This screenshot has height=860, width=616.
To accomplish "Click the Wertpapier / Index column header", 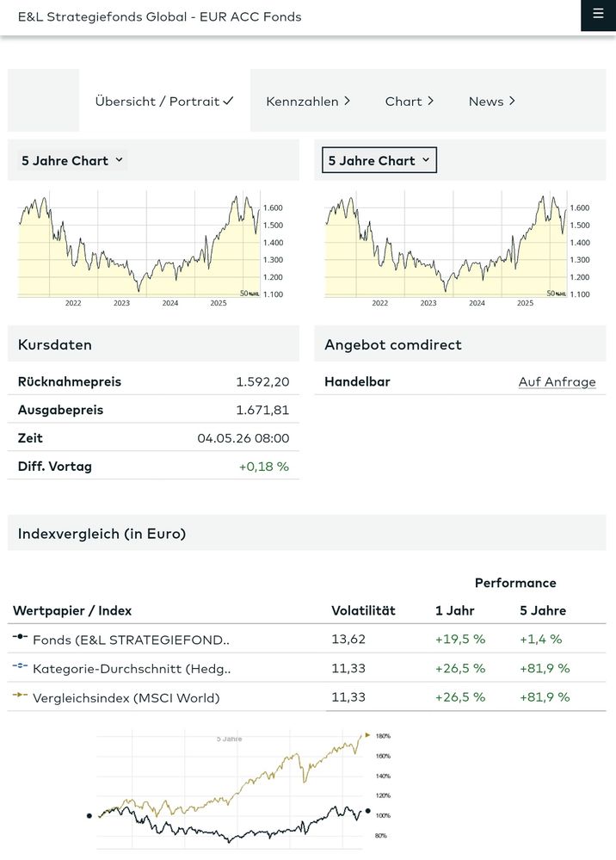I will (x=72, y=610).
